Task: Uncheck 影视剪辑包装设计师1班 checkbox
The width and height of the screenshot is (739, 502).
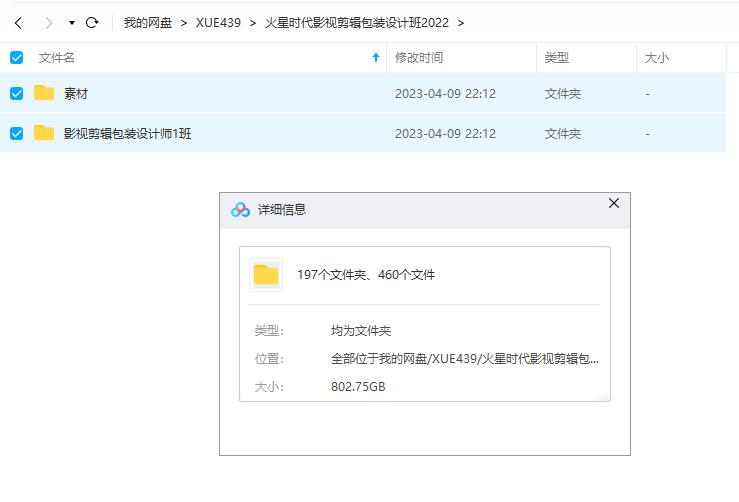Action: tap(16, 133)
